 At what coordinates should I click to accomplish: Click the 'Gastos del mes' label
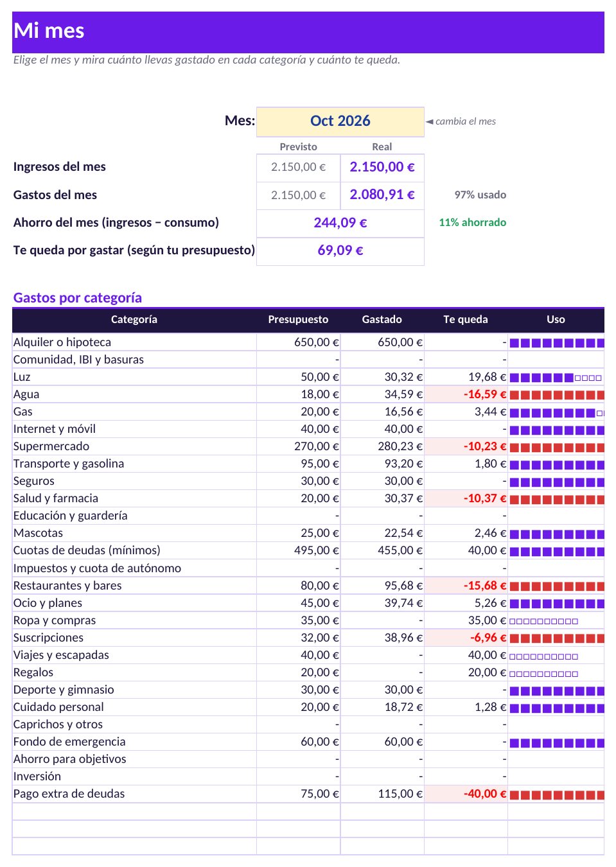(55, 195)
